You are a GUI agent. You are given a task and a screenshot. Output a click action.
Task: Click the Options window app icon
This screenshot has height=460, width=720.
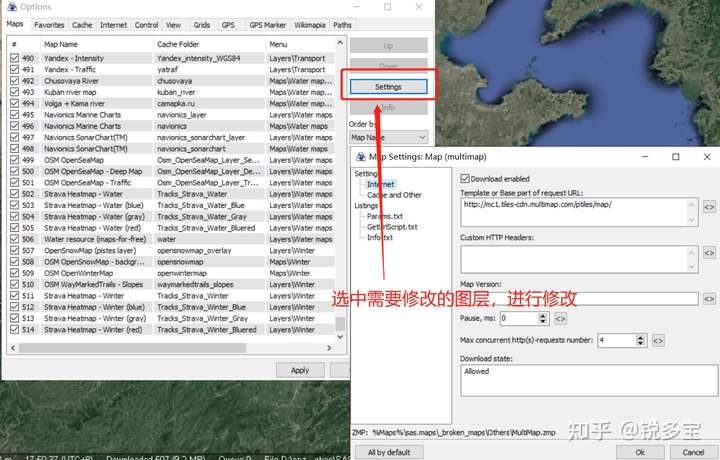coord(12,6)
